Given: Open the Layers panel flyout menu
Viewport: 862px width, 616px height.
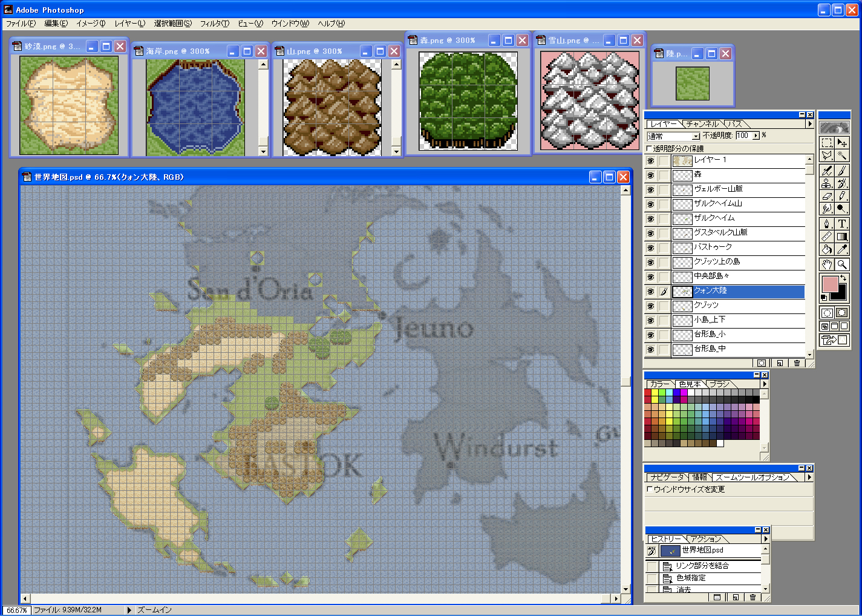Looking at the screenshot, I should (x=809, y=124).
